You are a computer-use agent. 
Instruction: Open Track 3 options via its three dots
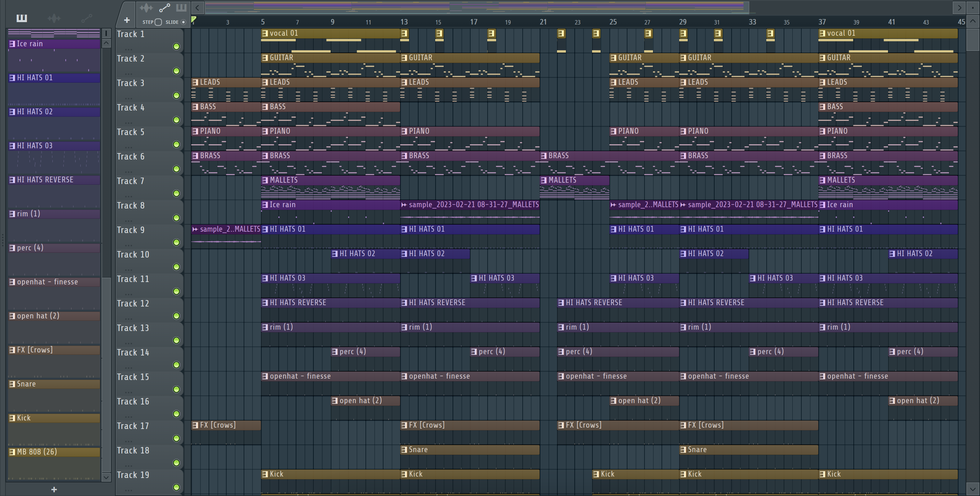(x=129, y=98)
